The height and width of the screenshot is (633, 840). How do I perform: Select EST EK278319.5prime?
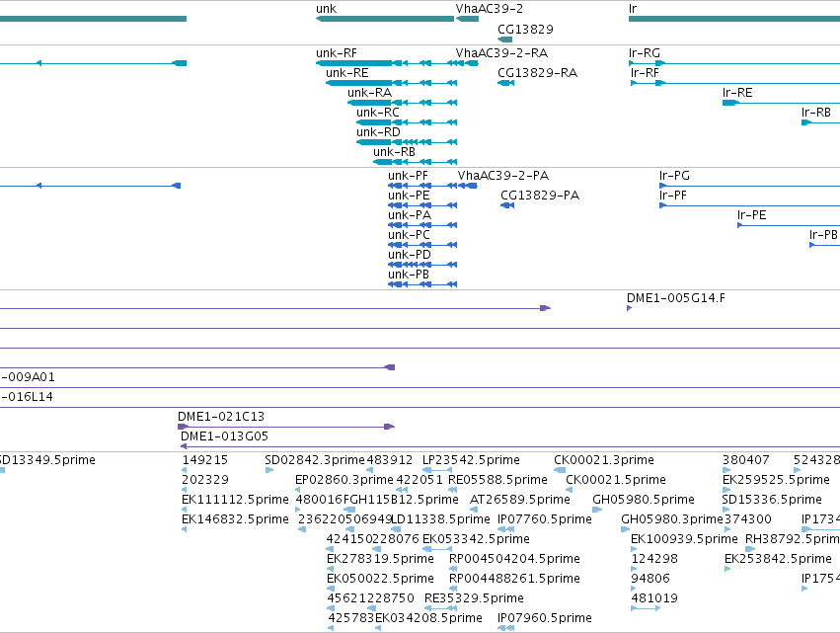pos(331,569)
